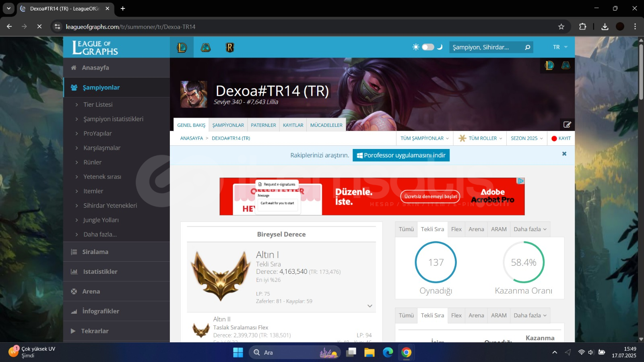Show hidden system tray icons
Screen dimensions: 644x362
(x=555, y=352)
